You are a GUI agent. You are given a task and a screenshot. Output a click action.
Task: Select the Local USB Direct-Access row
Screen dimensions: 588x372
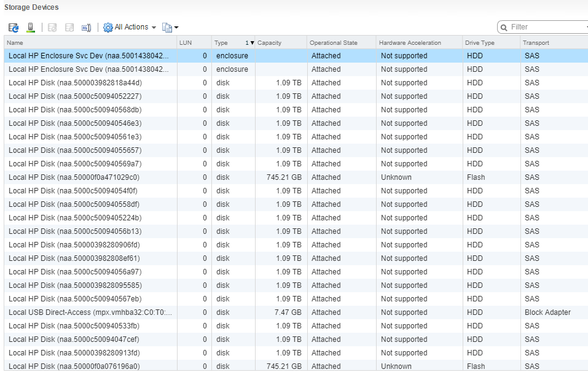(296, 312)
